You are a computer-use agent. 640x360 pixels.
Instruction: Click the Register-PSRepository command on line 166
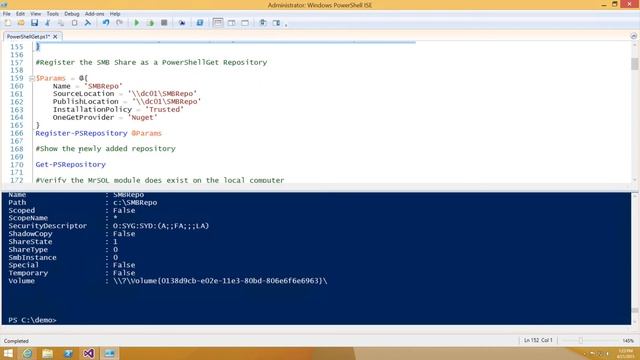point(81,133)
